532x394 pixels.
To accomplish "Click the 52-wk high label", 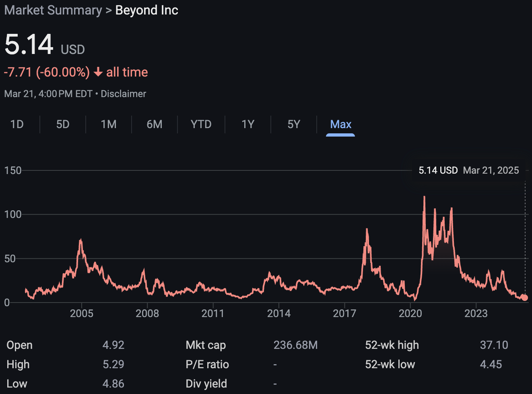I will click(392, 345).
